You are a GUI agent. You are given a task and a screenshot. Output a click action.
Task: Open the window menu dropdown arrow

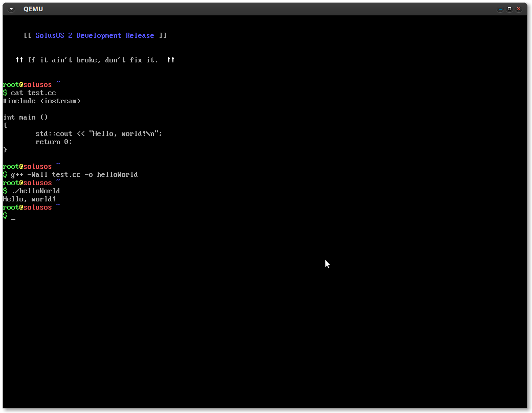pos(11,9)
